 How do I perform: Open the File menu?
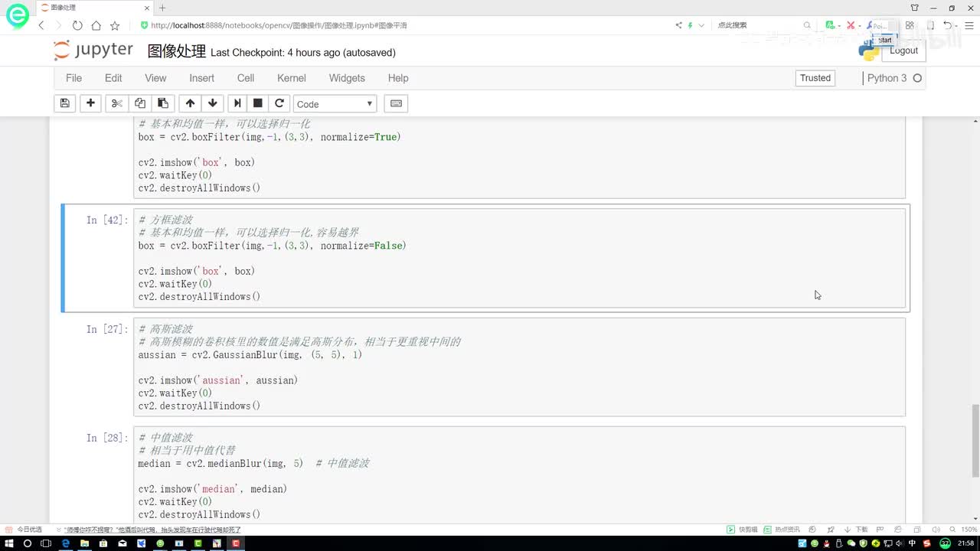pyautogui.click(x=73, y=78)
